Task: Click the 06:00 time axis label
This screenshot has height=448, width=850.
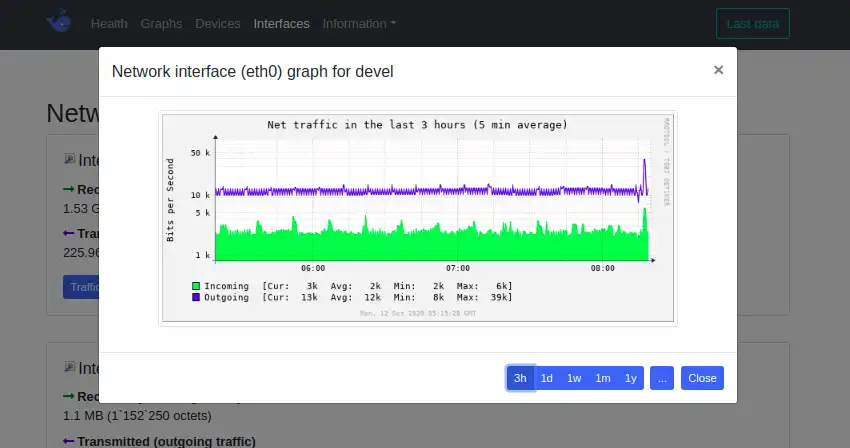Action: coord(313,268)
